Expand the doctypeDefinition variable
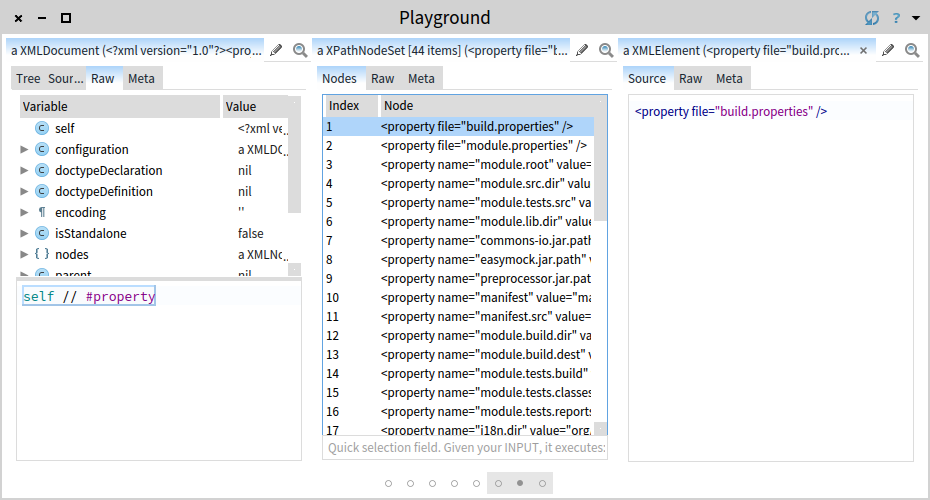The width and height of the screenshot is (930, 500). click(24, 192)
